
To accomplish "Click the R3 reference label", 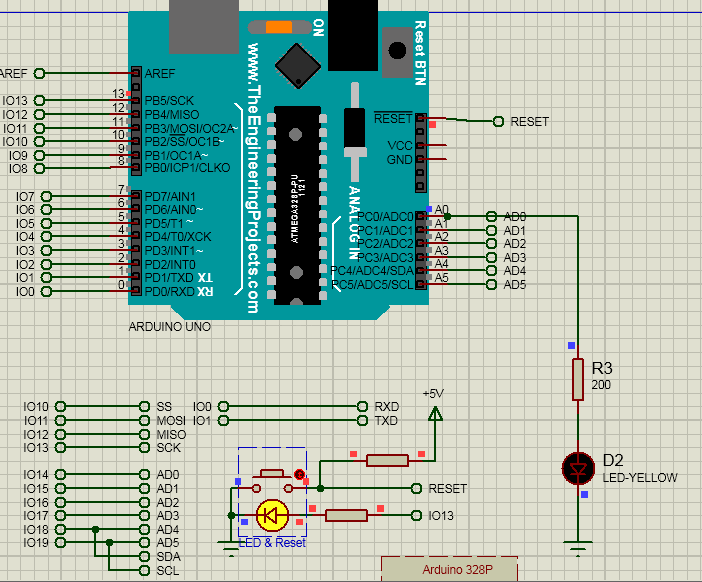I will click(x=602, y=368).
